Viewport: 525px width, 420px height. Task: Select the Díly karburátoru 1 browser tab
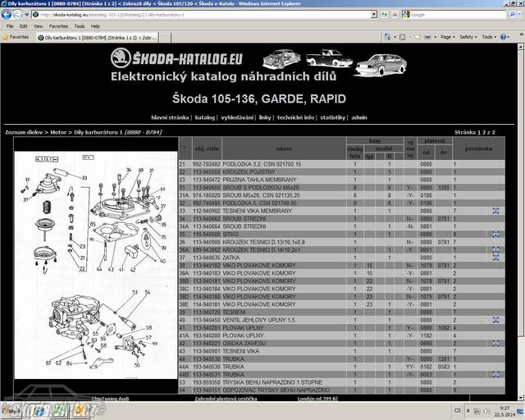[97, 38]
